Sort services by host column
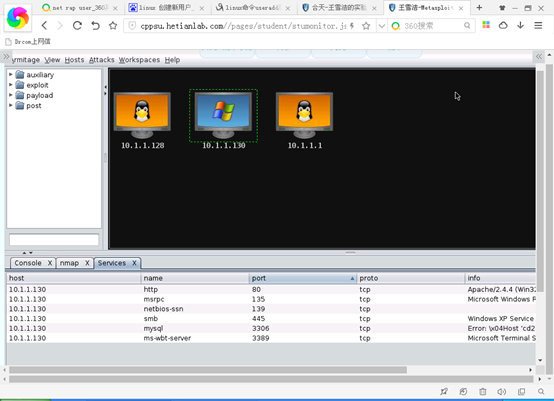The width and height of the screenshot is (554, 401). pyautogui.click(x=73, y=278)
